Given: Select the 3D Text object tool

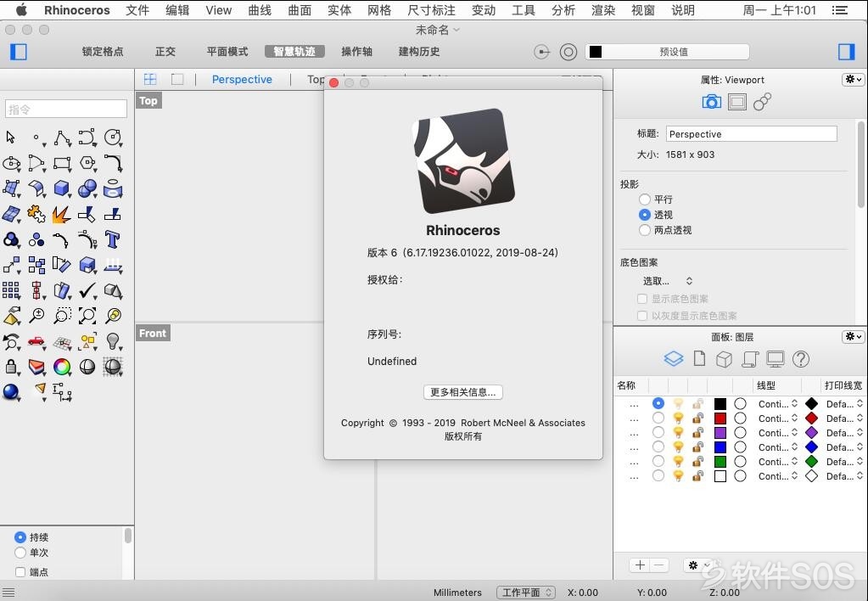Looking at the screenshot, I should pyautogui.click(x=112, y=240).
